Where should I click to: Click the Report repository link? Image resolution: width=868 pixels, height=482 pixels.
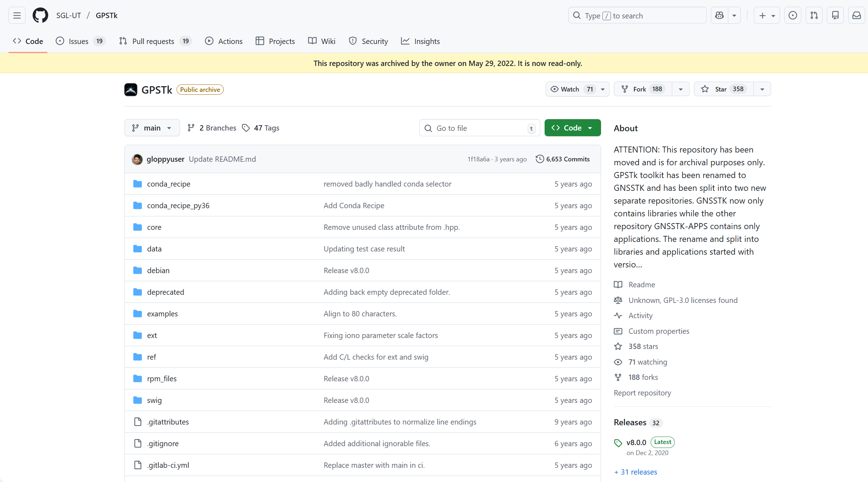(642, 393)
